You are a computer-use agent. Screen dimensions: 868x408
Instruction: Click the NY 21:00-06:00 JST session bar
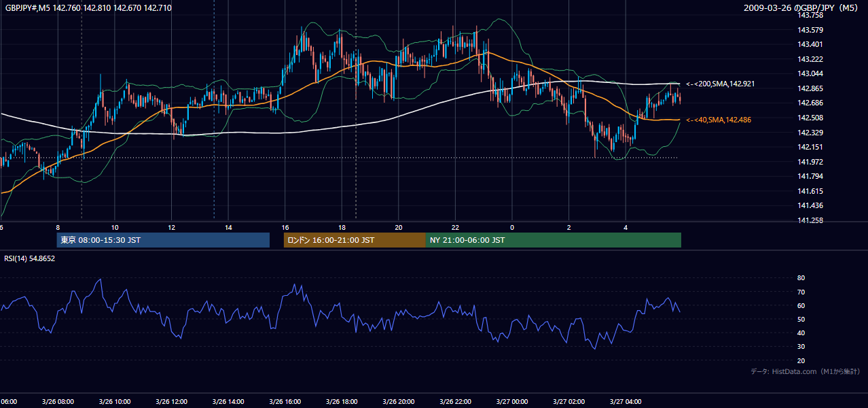point(554,240)
